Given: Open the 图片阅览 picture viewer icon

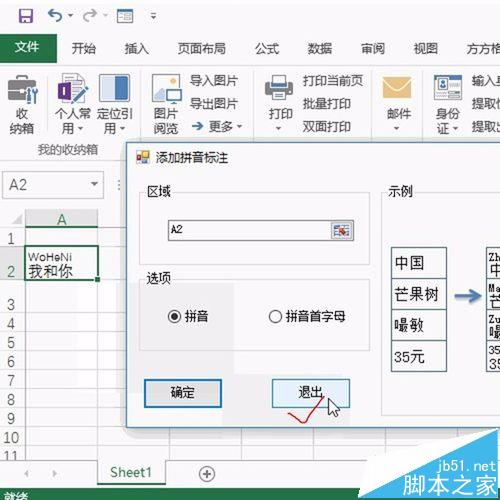Looking at the screenshot, I should click(166, 104).
